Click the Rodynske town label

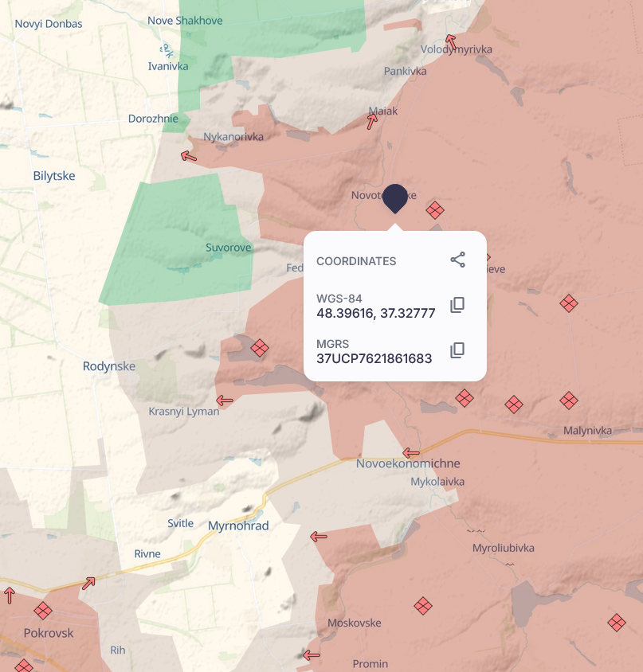[x=109, y=366]
